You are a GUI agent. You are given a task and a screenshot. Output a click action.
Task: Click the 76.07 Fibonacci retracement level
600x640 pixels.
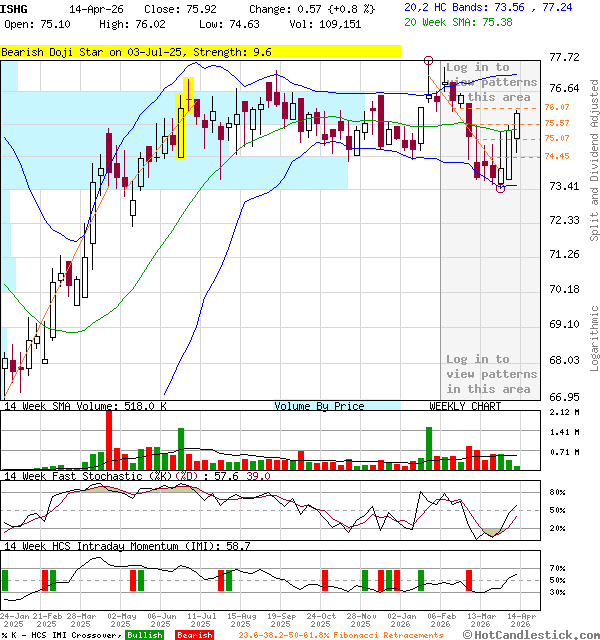557,107
